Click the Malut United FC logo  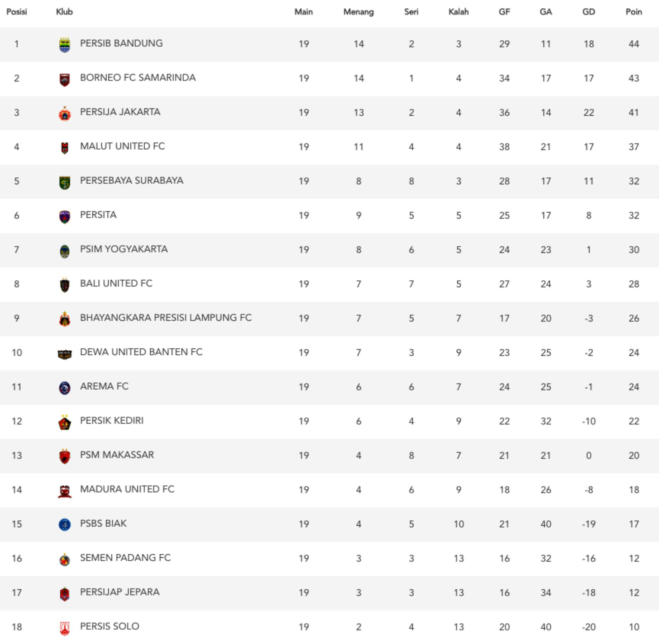click(x=65, y=148)
